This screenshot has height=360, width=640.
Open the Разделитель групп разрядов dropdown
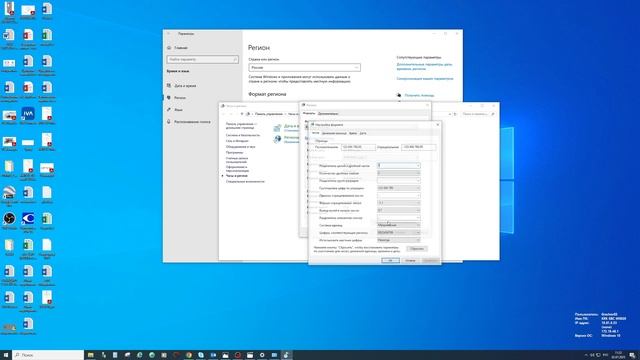(398, 180)
